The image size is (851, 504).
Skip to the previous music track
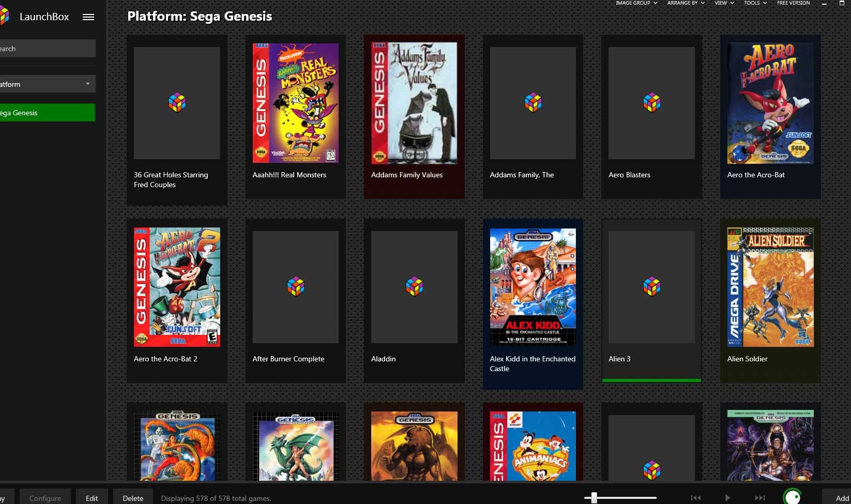click(x=696, y=498)
